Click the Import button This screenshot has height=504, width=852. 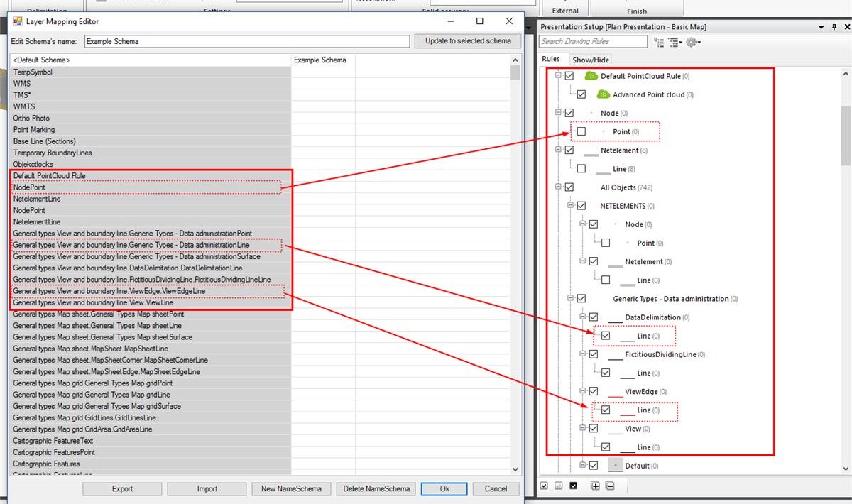207,488
